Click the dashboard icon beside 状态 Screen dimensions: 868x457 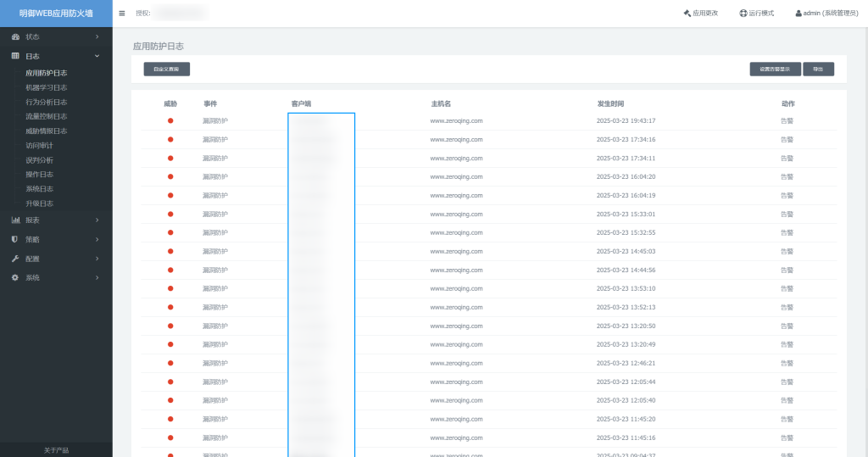click(15, 37)
